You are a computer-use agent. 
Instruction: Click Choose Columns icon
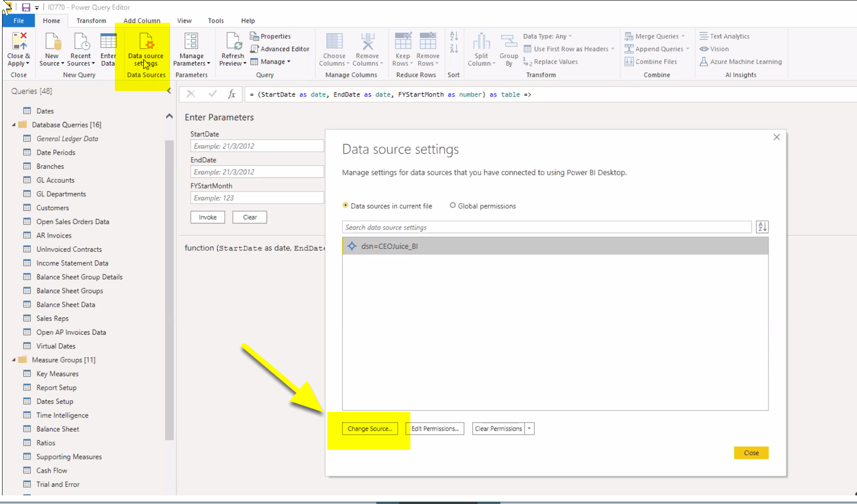pyautogui.click(x=334, y=41)
